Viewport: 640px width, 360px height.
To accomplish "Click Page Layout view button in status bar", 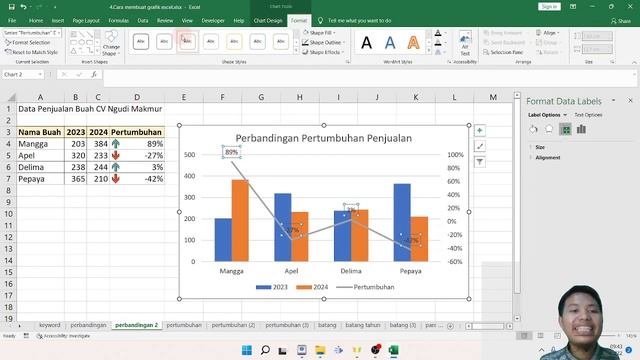I will click(540, 336).
